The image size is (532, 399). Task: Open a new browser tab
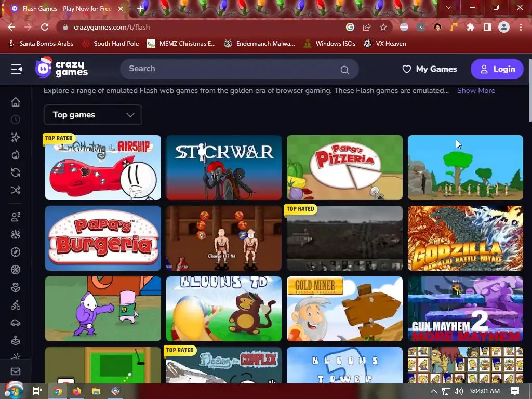[x=140, y=9]
